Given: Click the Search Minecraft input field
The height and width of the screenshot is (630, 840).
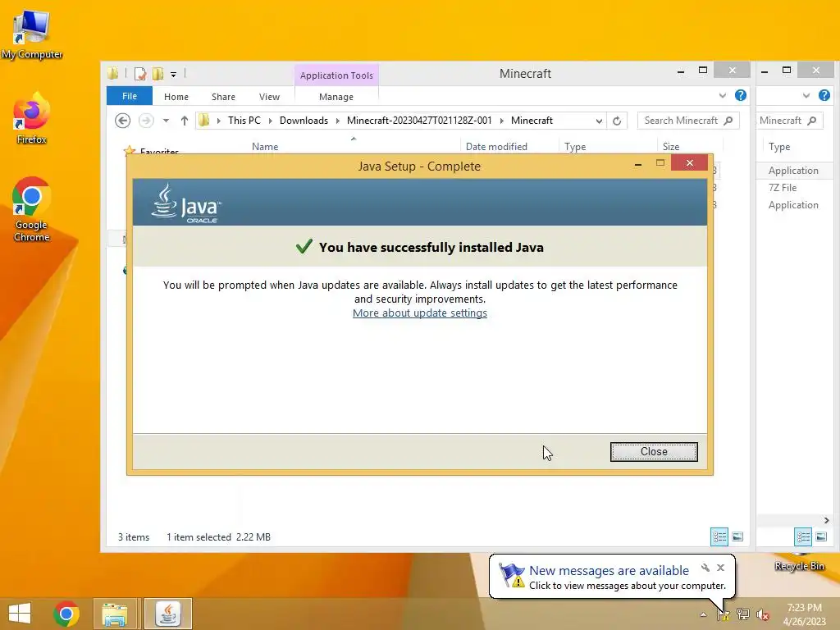Looking at the screenshot, I should (688, 121).
